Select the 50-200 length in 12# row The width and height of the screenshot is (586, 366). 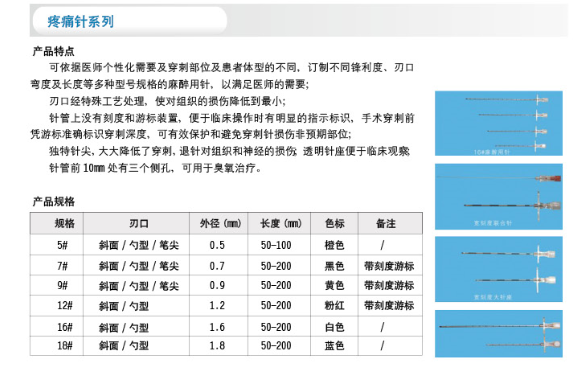tap(276, 305)
